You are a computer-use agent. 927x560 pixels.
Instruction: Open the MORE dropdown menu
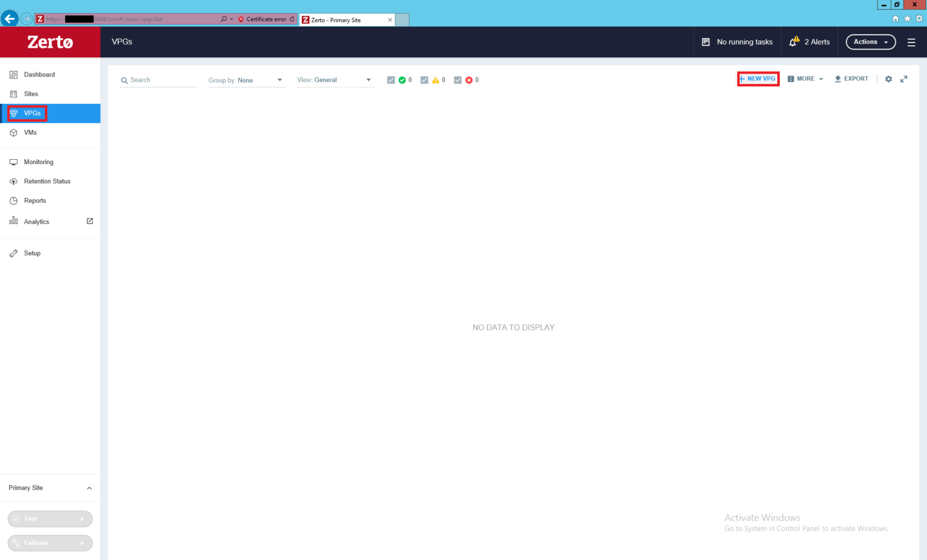click(805, 78)
